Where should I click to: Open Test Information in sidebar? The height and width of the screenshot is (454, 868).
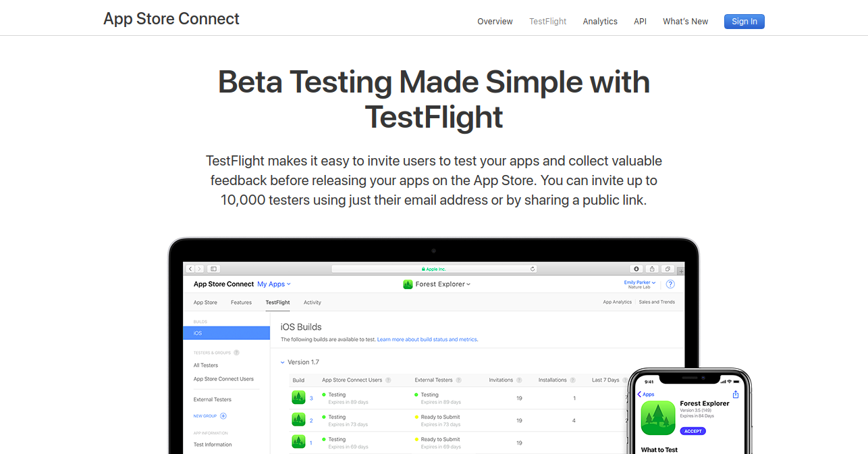pyautogui.click(x=213, y=445)
